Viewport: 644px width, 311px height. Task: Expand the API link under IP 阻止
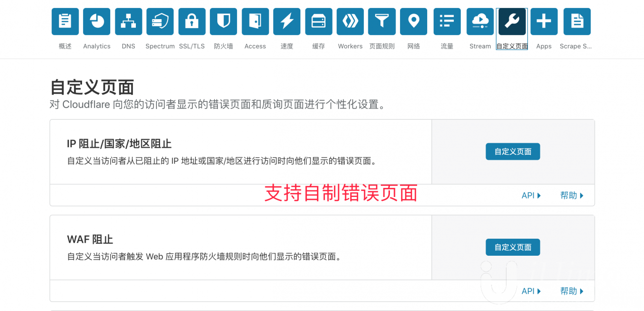pyautogui.click(x=531, y=195)
